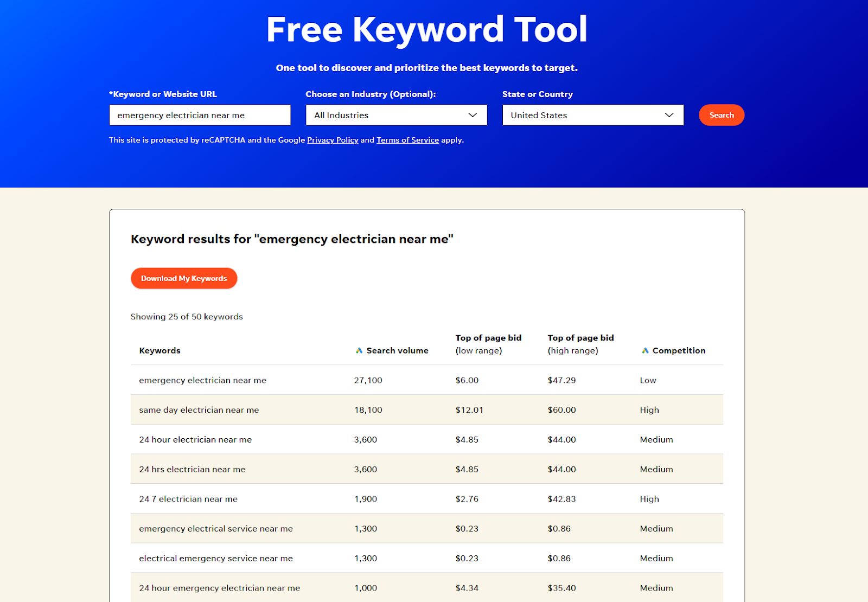Expand the United States country selector

tap(592, 115)
